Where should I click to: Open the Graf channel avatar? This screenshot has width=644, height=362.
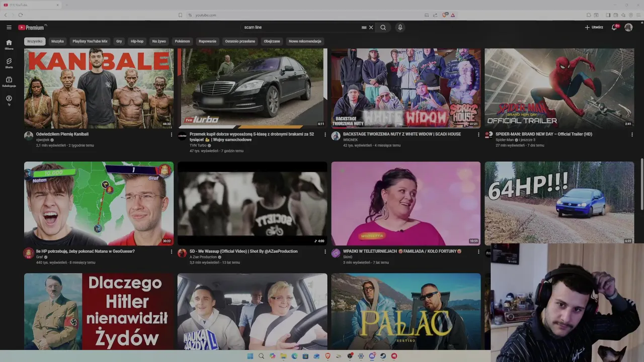pyautogui.click(x=29, y=253)
